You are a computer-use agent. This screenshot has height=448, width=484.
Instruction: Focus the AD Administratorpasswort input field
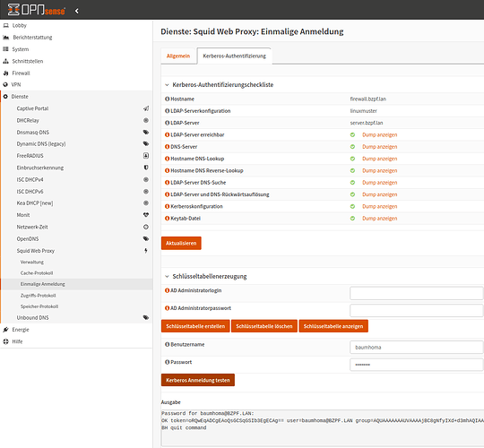(417, 310)
